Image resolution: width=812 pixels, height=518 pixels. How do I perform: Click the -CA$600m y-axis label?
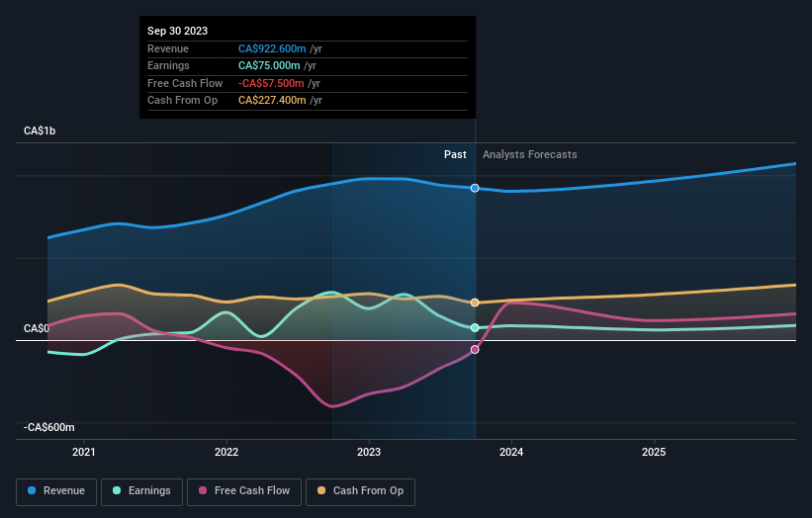pyautogui.click(x=49, y=427)
